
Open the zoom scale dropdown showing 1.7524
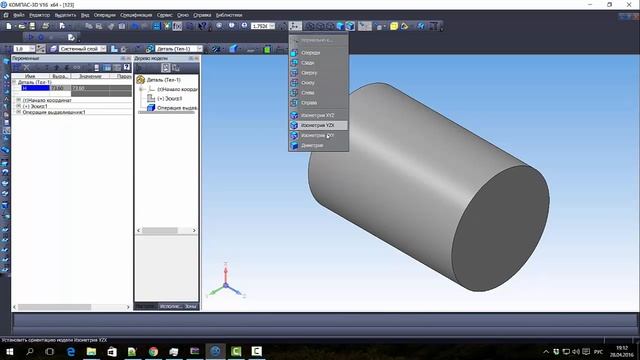[272, 26]
